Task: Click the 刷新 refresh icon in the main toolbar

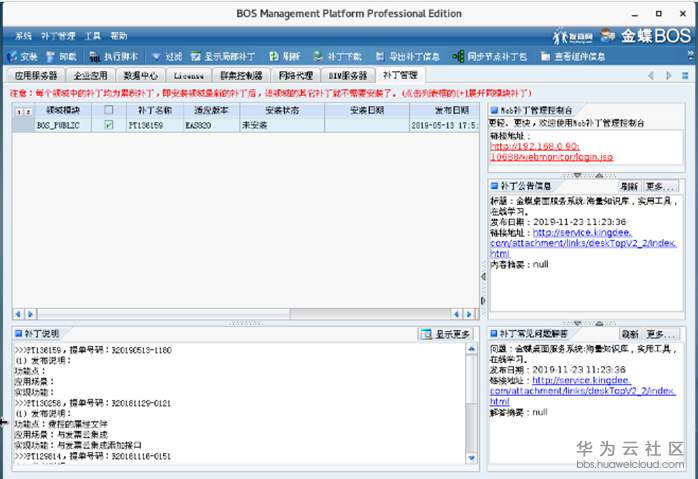Action: pyautogui.click(x=274, y=57)
